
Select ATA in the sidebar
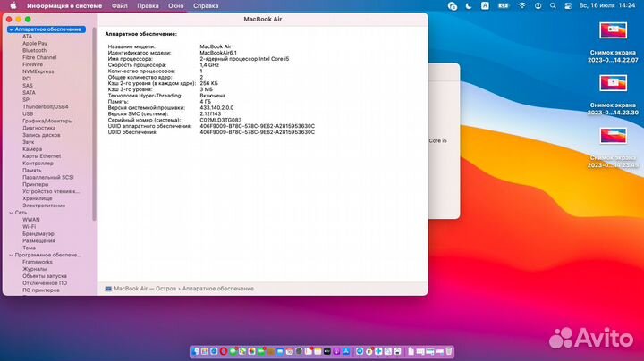(x=27, y=37)
